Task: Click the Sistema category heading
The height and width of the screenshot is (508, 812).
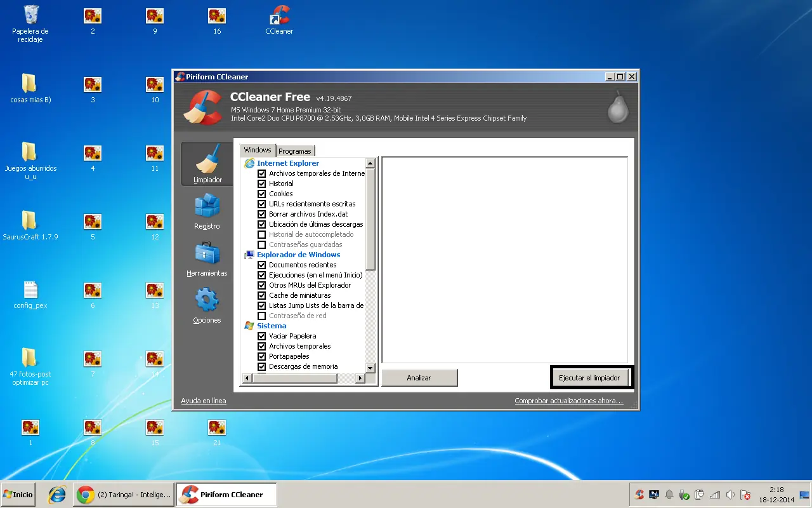Action: [x=272, y=326]
